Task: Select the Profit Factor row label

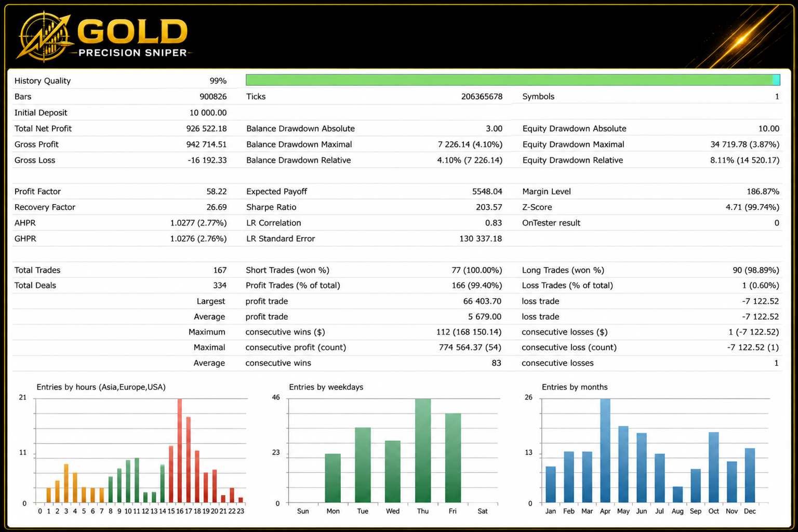Action: point(37,191)
